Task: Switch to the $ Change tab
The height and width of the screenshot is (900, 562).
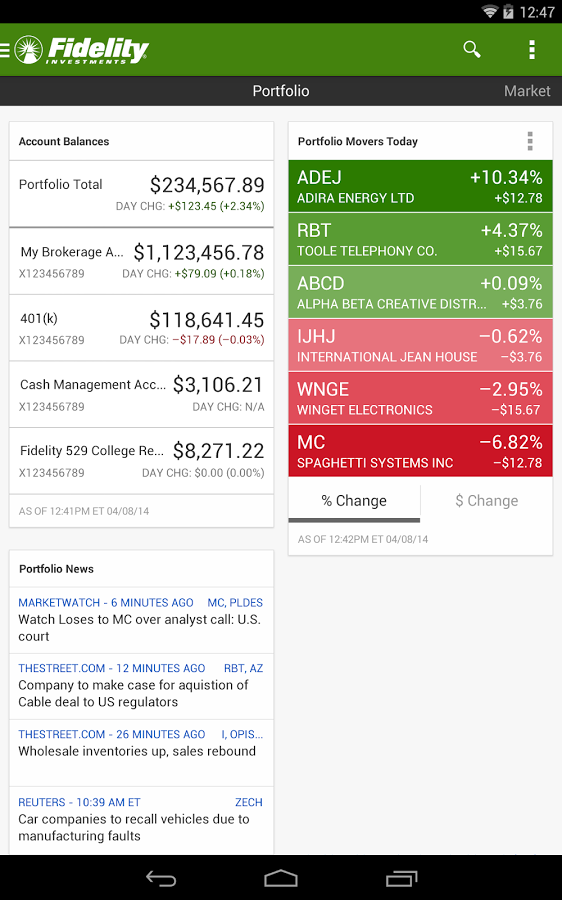Action: 487,501
